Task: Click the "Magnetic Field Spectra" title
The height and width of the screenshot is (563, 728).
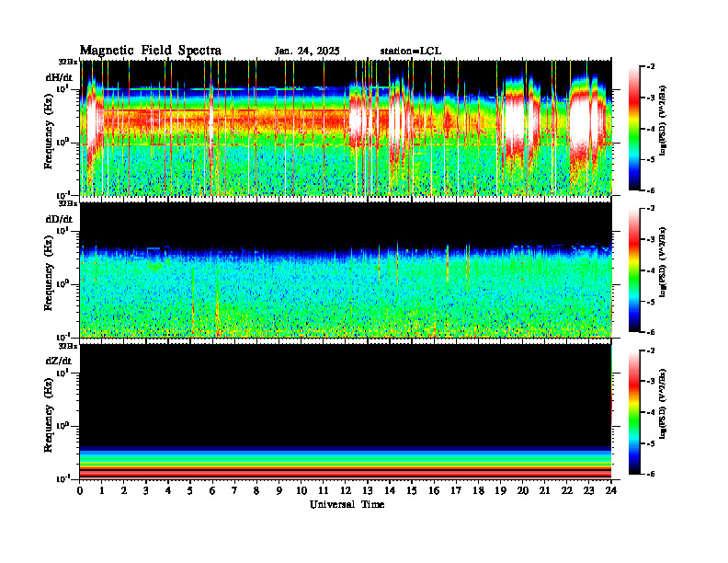Action: pyautogui.click(x=151, y=51)
